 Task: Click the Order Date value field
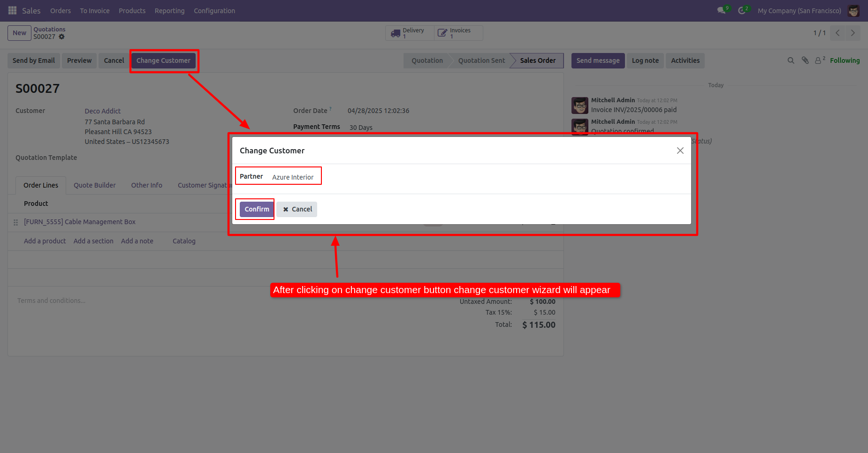(x=378, y=111)
